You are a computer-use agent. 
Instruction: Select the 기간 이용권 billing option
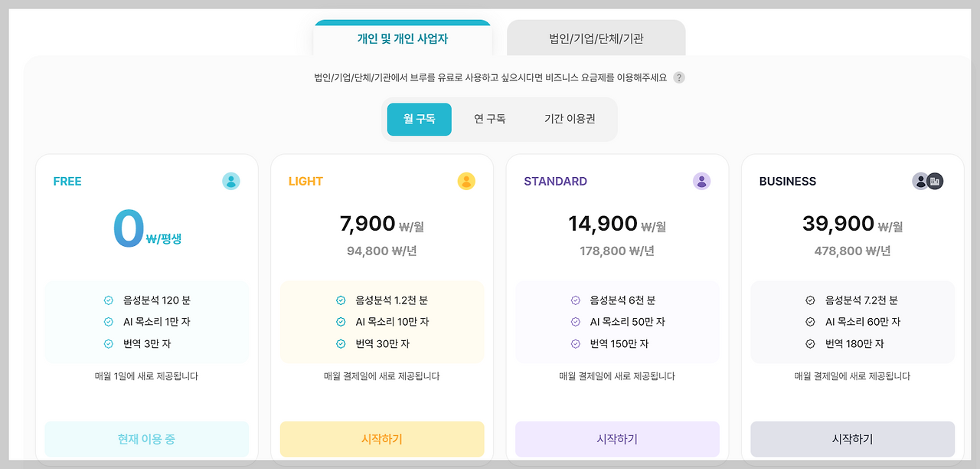tap(571, 120)
